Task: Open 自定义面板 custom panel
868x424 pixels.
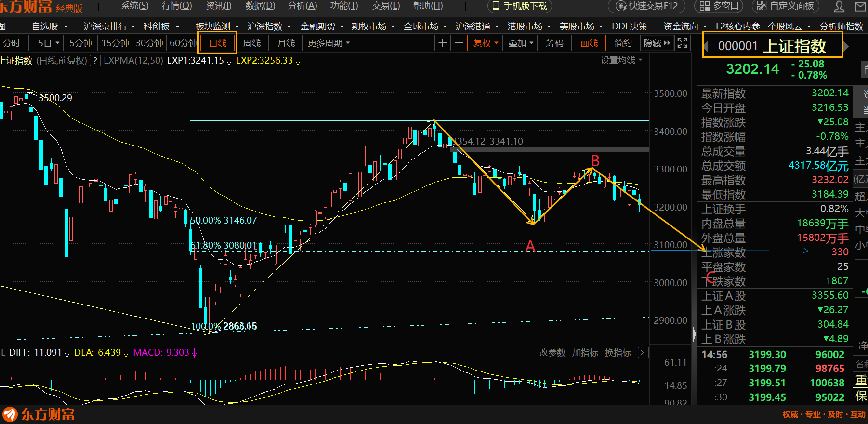Action: coord(786,6)
